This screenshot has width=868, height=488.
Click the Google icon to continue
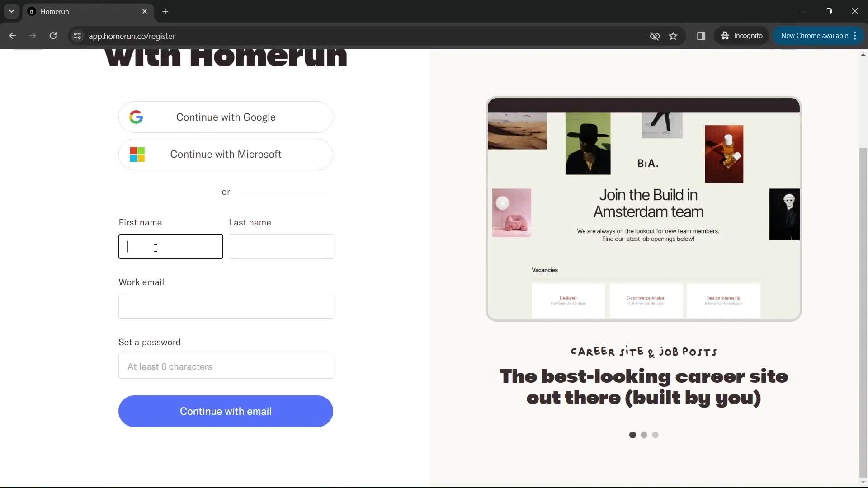tap(137, 117)
